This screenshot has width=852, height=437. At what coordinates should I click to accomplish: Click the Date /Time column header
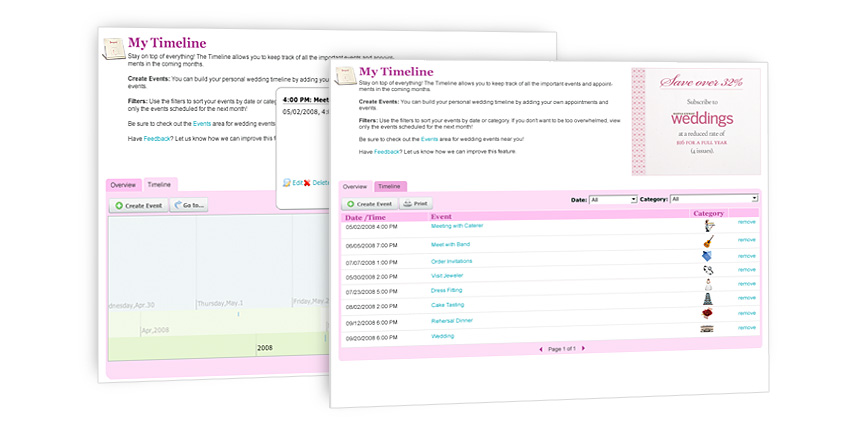(x=365, y=217)
